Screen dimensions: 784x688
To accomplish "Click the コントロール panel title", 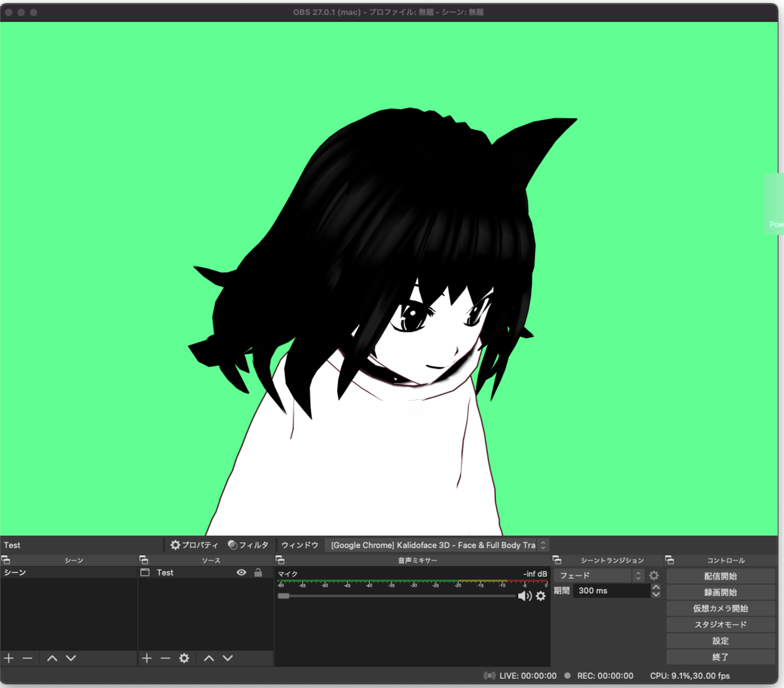I will pyautogui.click(x=725, y=560).
